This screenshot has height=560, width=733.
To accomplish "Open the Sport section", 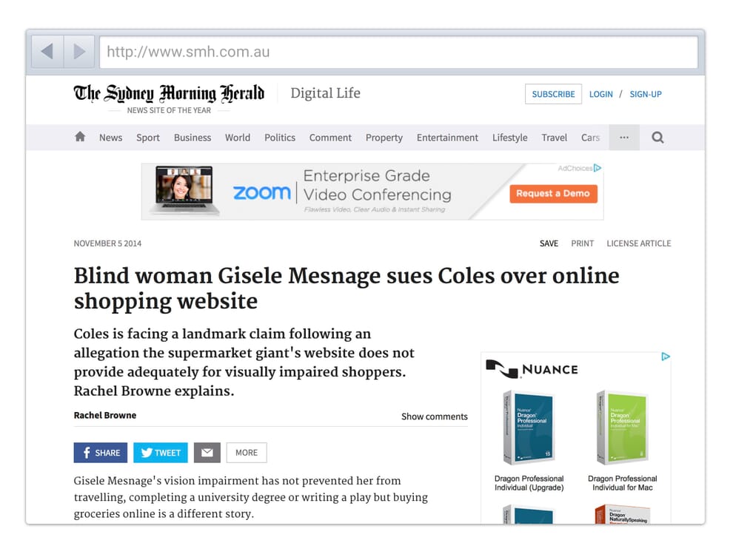I will 148,138.
